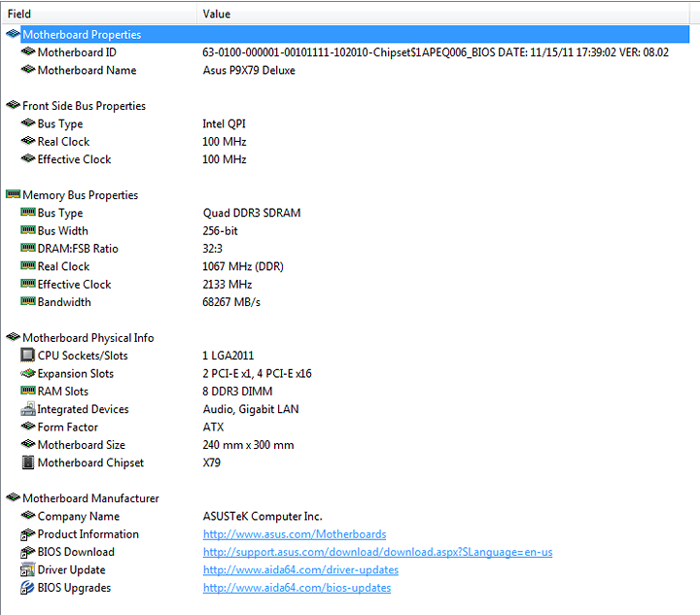Image resolution: width=700 pixels, height=615 pixels.
Task: Click the Asus P9X79 Deluxe value
Action: click(249, 70)
